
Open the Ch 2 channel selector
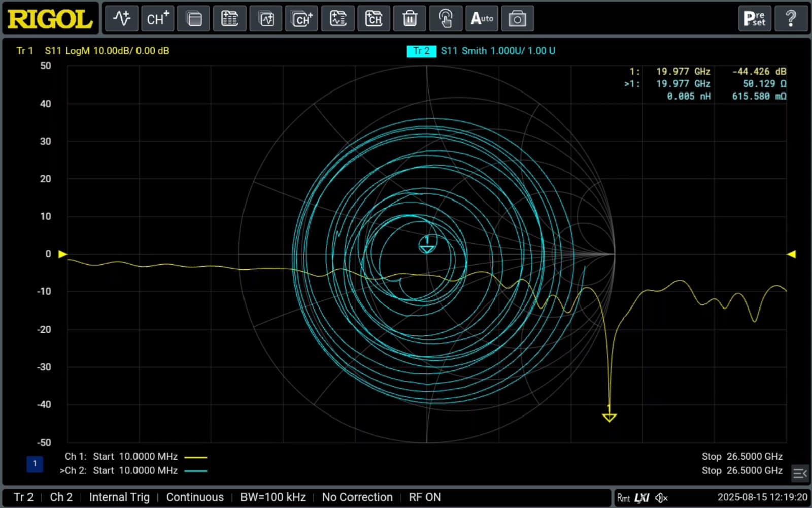61,497
